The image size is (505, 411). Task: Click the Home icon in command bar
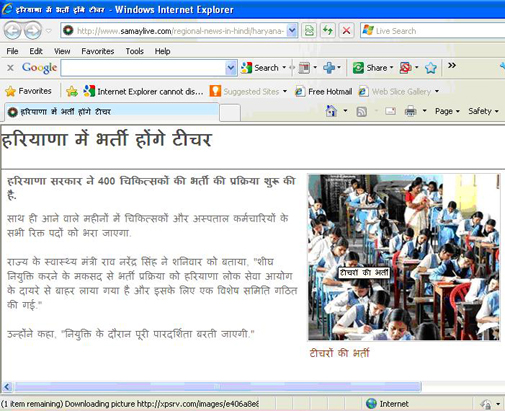click(331, 111)
